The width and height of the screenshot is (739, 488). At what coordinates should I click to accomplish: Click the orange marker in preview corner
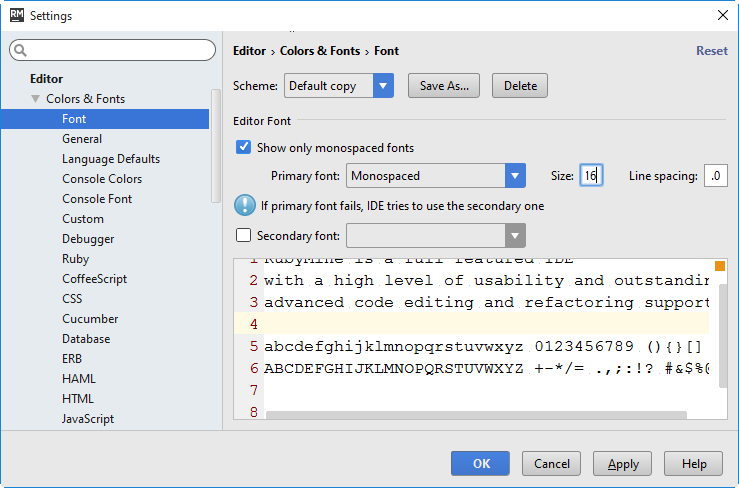click(x=719, y=266)
